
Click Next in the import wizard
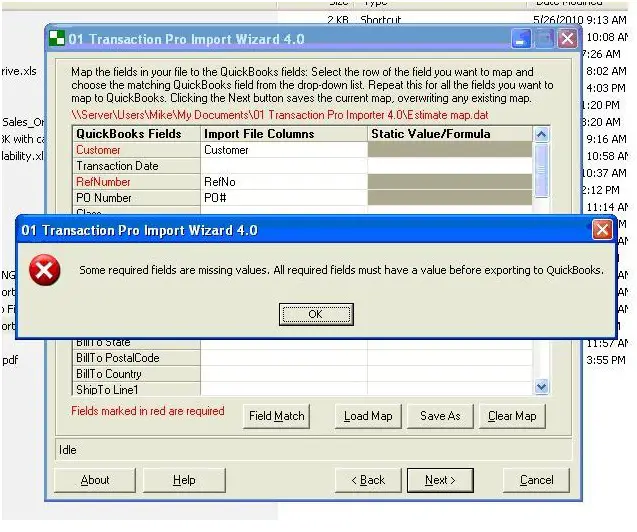click(440, 480)
